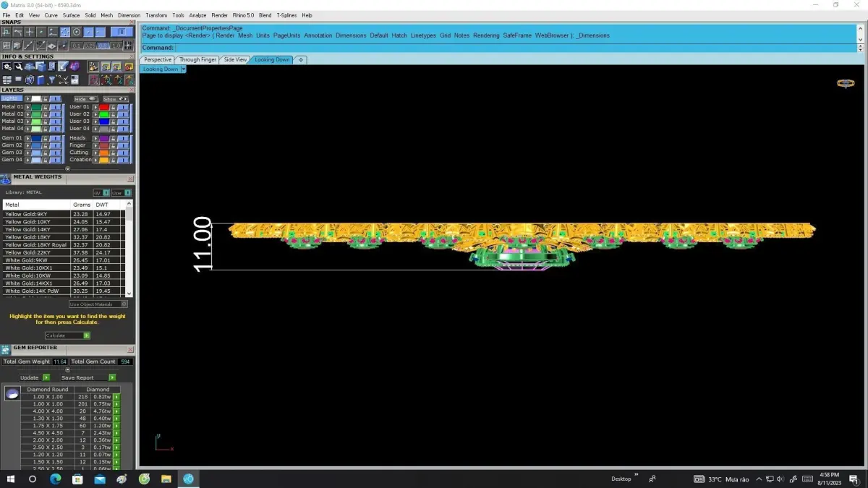Viewport: 868px width, 488px height.
Task: Toggle the 0.25 snap increment
Action: [90, 46]
